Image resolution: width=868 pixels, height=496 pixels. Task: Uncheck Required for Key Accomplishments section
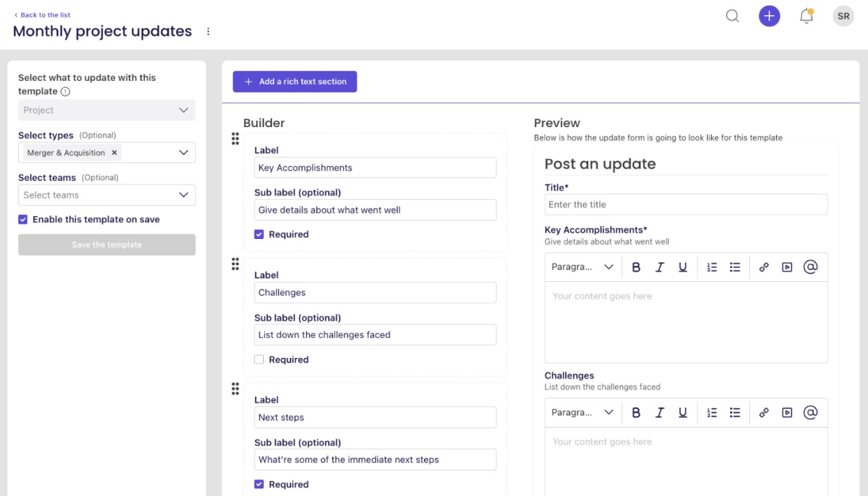click(259, 234)
